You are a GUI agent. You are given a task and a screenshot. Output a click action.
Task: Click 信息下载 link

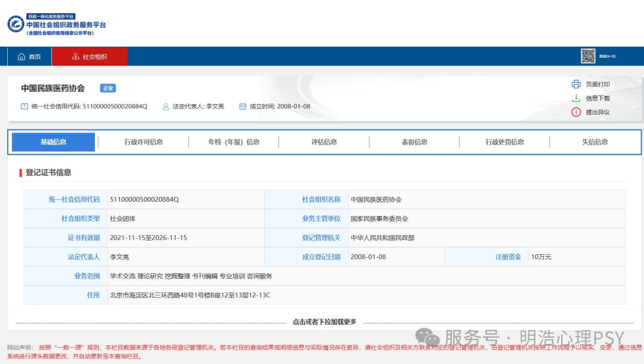click(597, 98)
